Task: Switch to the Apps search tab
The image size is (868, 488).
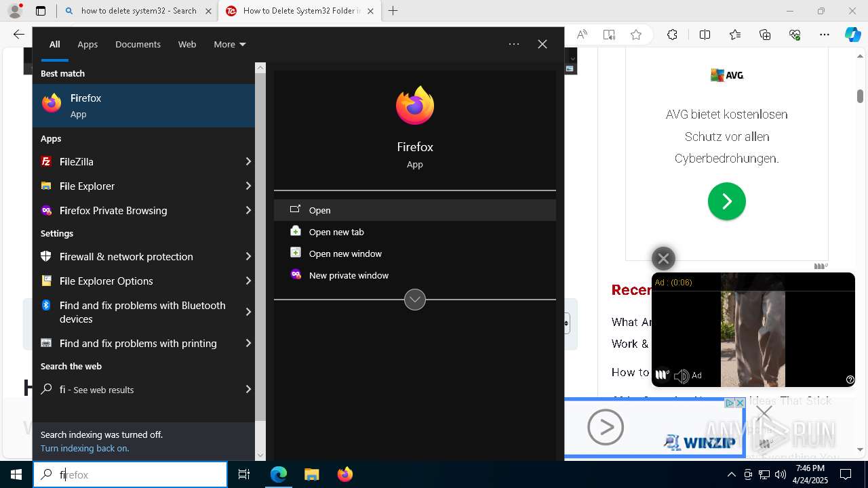Action: [87, 44]
